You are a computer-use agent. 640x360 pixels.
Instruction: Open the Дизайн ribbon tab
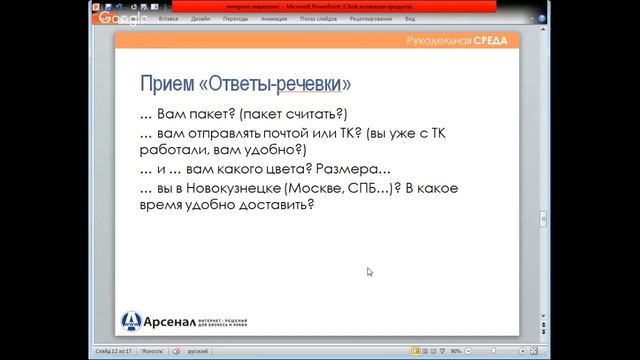click(x=200, y=19)
